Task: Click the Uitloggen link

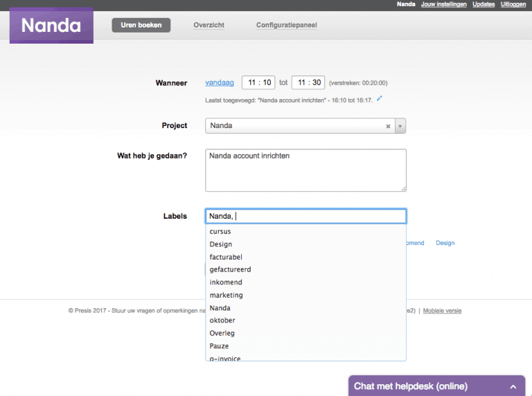Action: pyautogui.click(x=513, y=4)
